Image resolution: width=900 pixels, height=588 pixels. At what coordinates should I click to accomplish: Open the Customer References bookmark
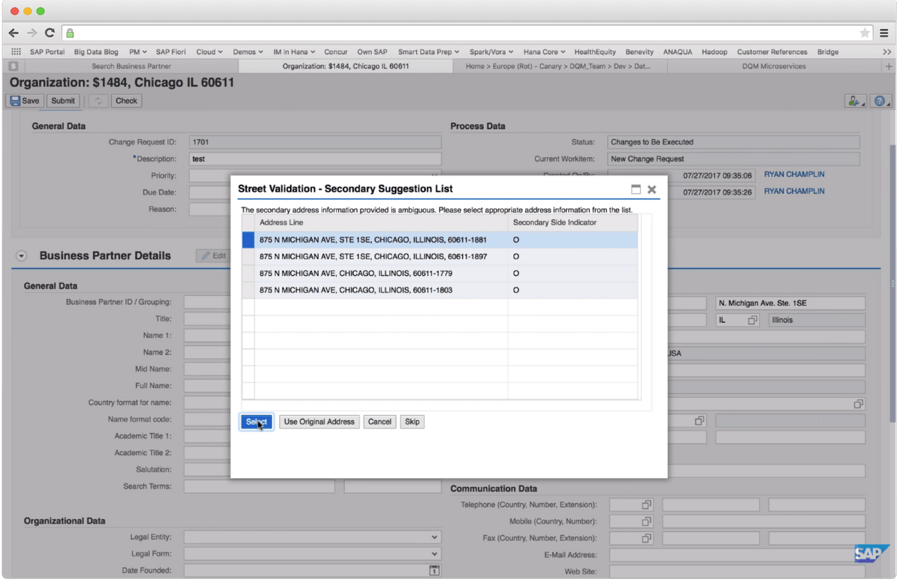tap(772, 52)
